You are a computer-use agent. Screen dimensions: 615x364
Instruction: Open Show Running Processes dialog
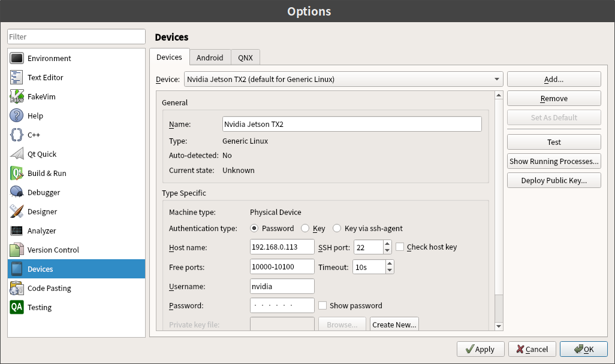[554, 161]
